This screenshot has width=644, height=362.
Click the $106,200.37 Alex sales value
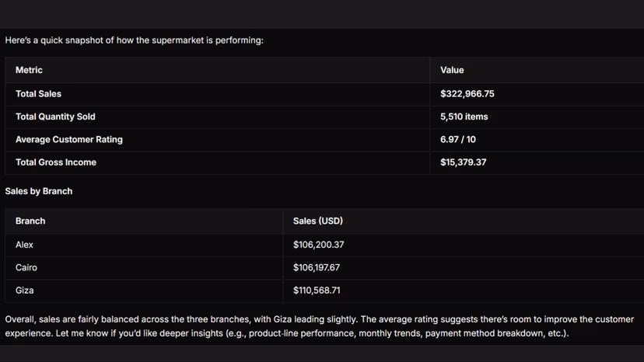(318, 245)
